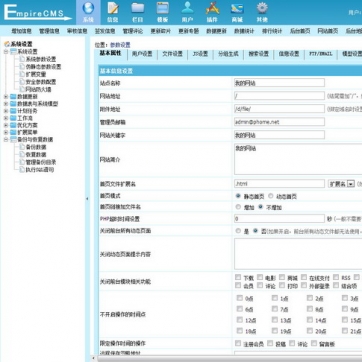Tick the 0点 time checkbox
The height and width of the screenshot is (362, 362).
[239, 298]
